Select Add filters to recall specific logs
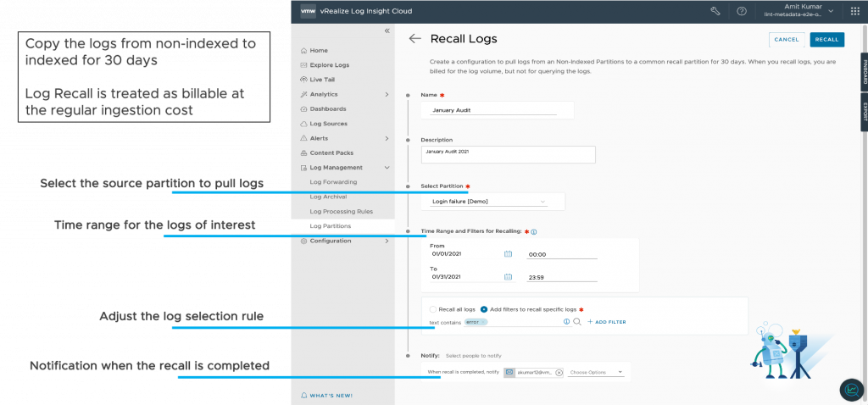The width and height of the screenshot is (868, 405). pyautogui.click(x=484, y=309)
